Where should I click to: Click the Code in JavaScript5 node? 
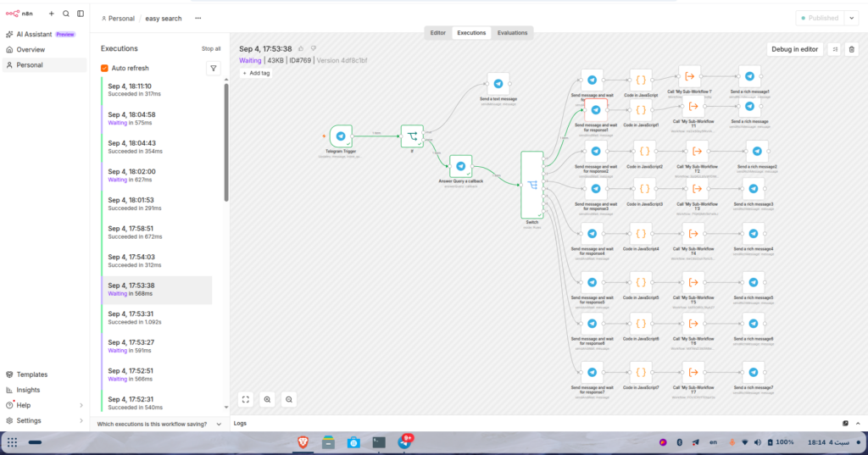coord(641,283)
